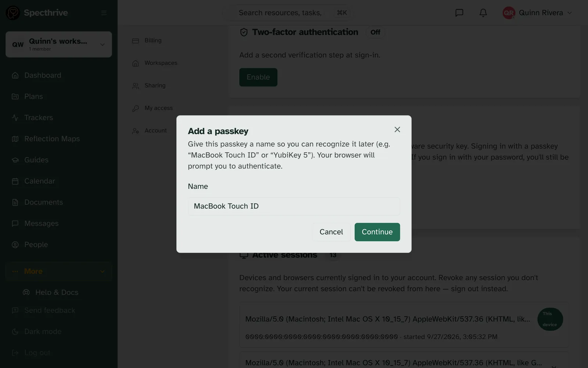The height and width of the screenshot is (368, 588).
Task: Click the Plans folder icon
Action: pos(15,96)
